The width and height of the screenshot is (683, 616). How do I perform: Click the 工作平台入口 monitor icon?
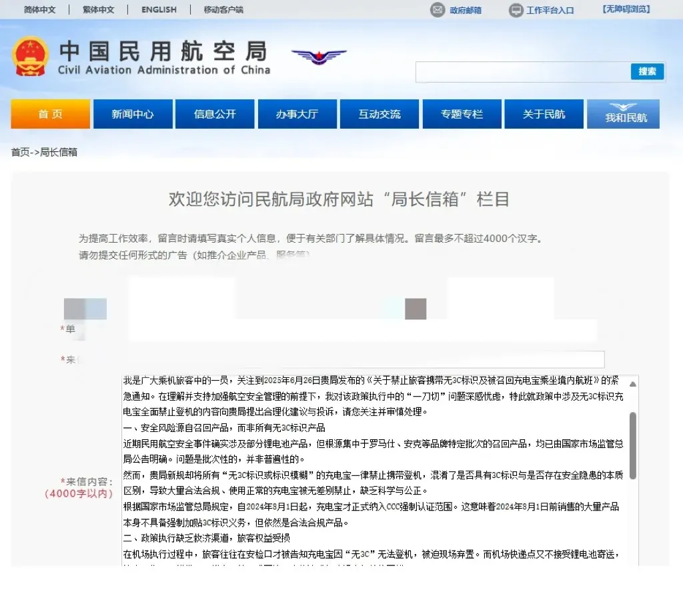516,10
